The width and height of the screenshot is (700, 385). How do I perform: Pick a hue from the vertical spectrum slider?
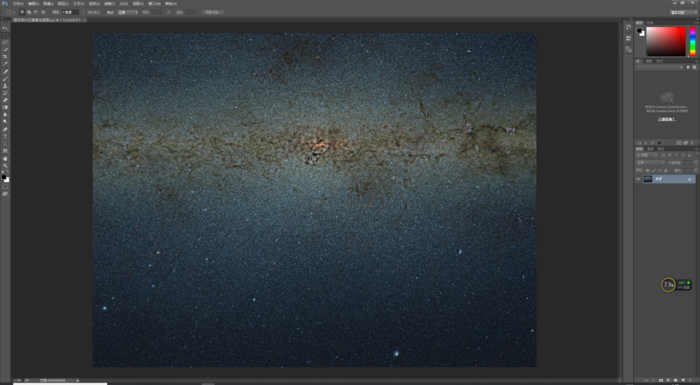tap(693, 42)
